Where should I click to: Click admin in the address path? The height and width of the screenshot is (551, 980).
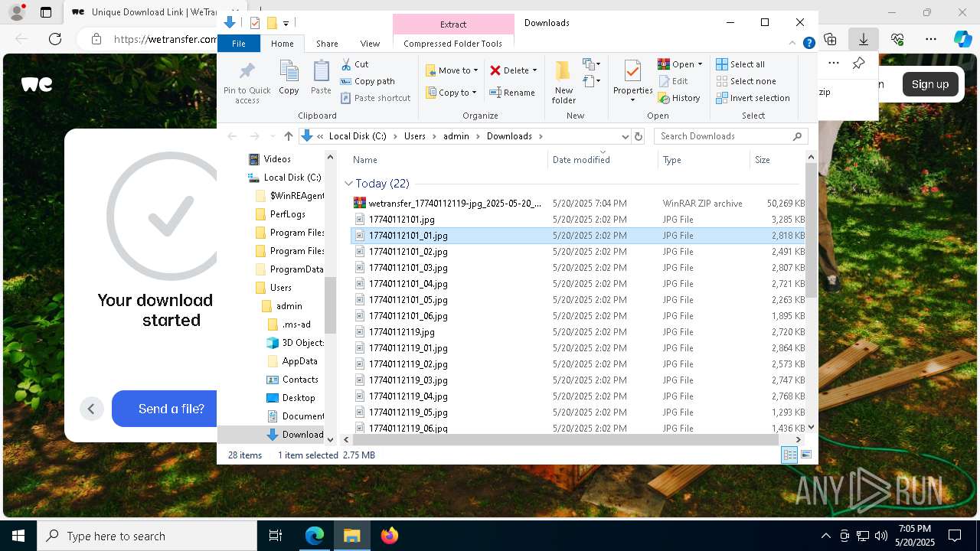click(x=456, y=136)
